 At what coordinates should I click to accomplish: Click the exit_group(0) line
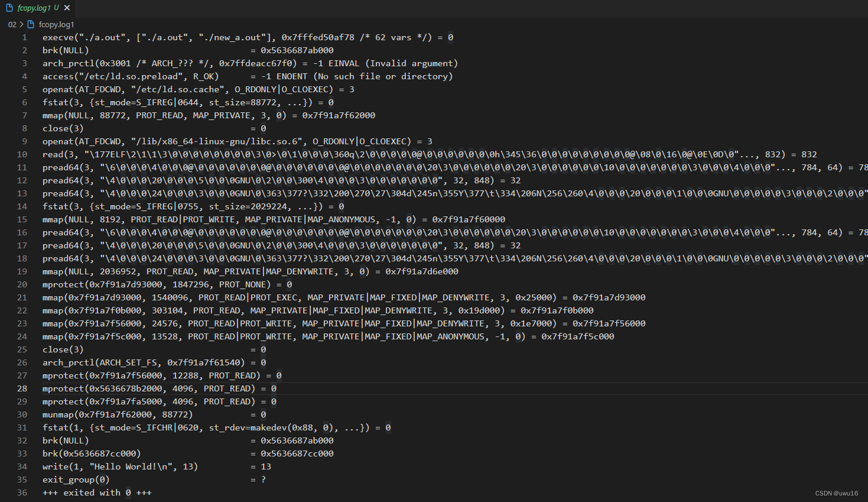(154, 480)
